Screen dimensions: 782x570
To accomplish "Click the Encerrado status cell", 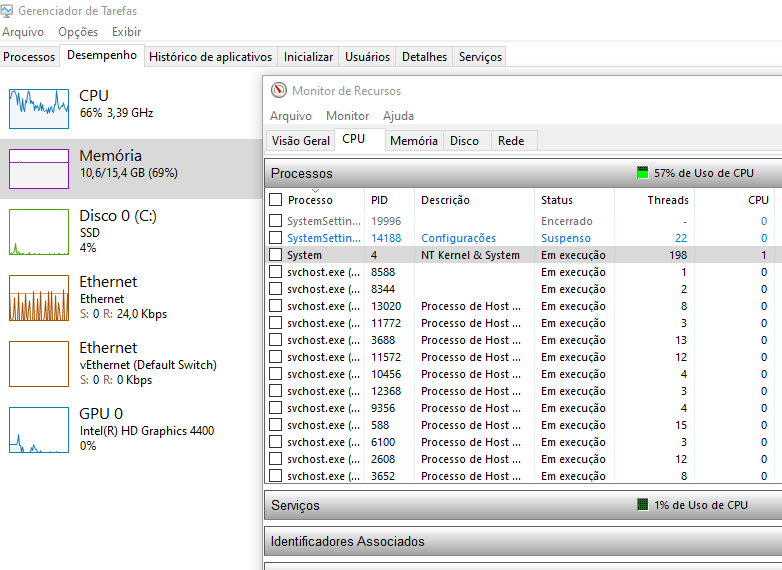I will click(567, 221).
